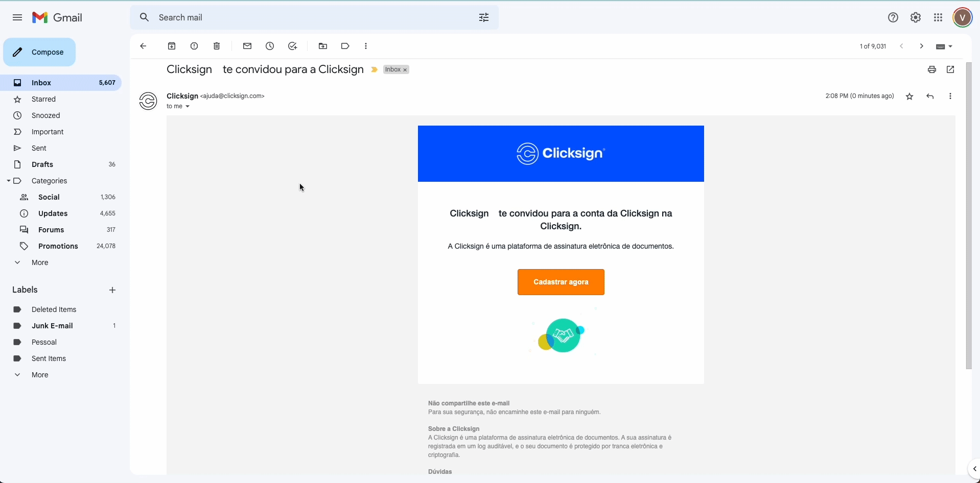
Task: Toggle the importance marker beside subject
Action: 374,69
